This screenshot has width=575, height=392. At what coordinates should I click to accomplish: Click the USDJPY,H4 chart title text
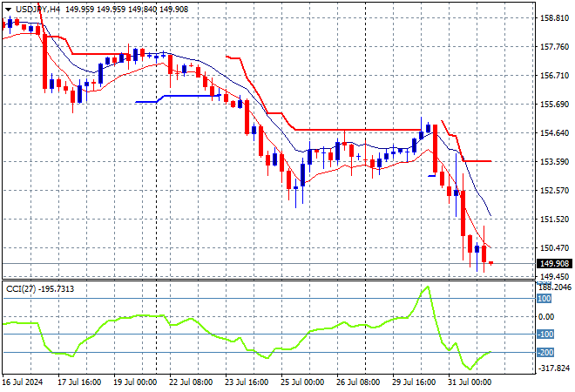(37, 8)
